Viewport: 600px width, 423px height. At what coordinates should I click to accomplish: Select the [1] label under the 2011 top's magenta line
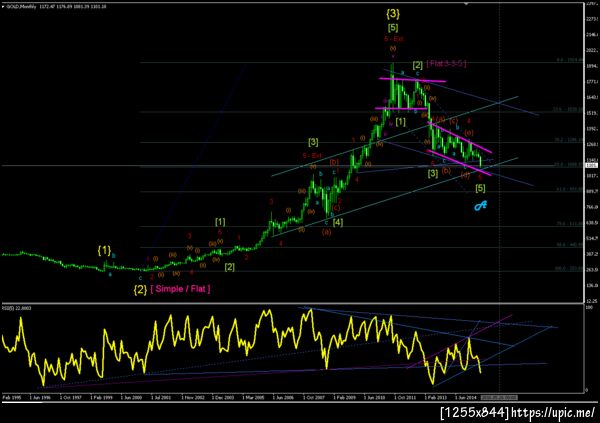pyautogui.click(x=400, y=122)
